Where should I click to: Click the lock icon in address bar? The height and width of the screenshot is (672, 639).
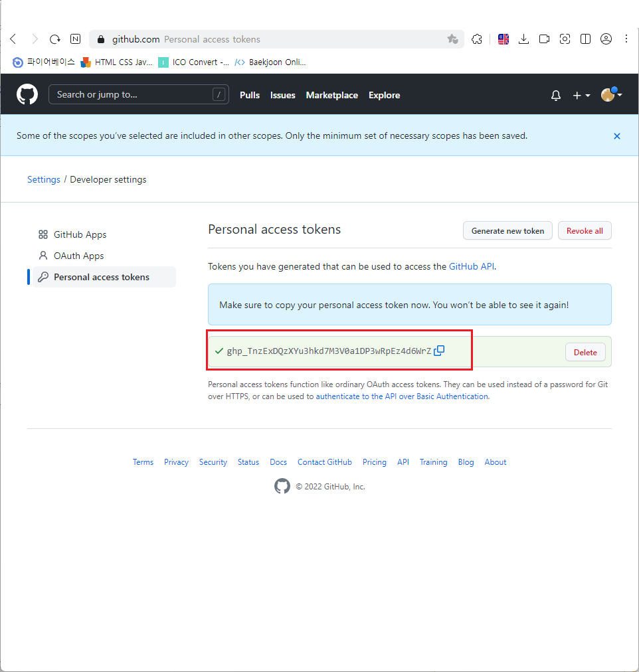101,39
